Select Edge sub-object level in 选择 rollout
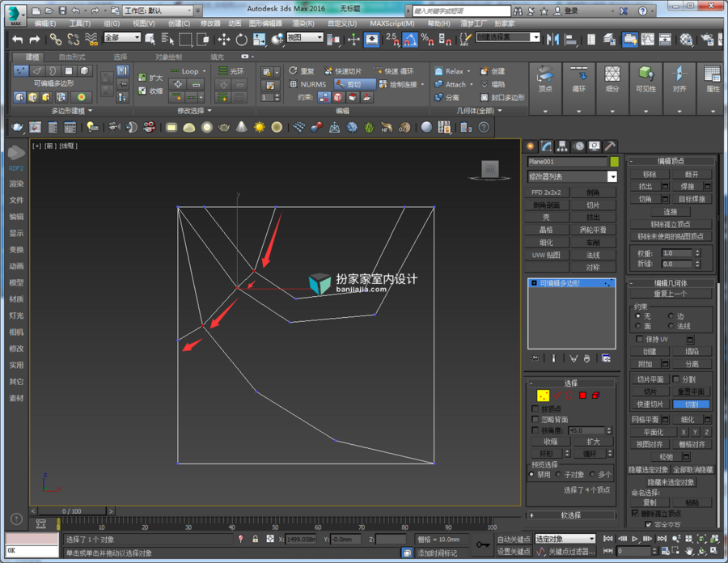Screen dimensions: 728x563 click(557, 396)
